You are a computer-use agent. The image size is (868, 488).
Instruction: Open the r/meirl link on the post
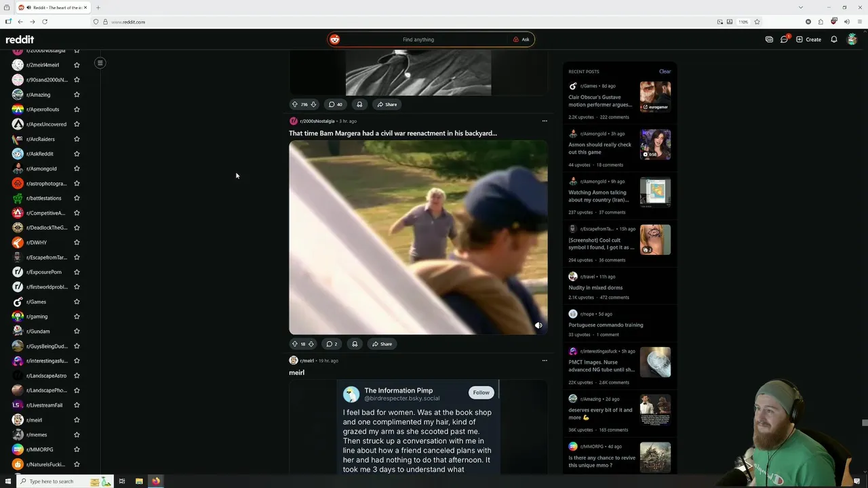(x=307, y=361)
